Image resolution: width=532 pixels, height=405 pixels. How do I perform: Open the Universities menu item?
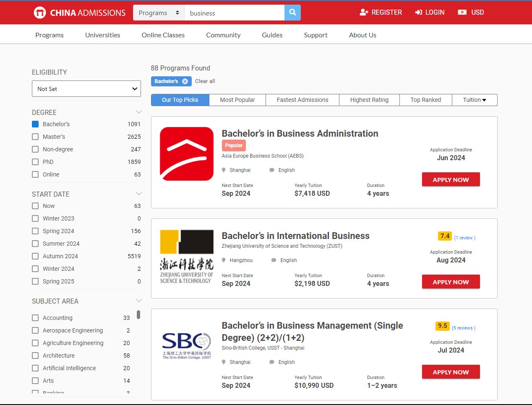click(102, 35)
